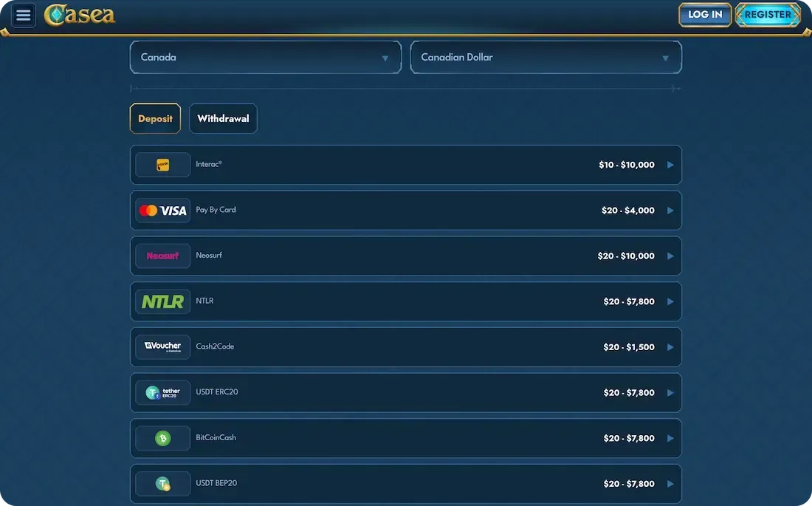
Task: Open the Canada country dropdown
Action: point(266,58)
